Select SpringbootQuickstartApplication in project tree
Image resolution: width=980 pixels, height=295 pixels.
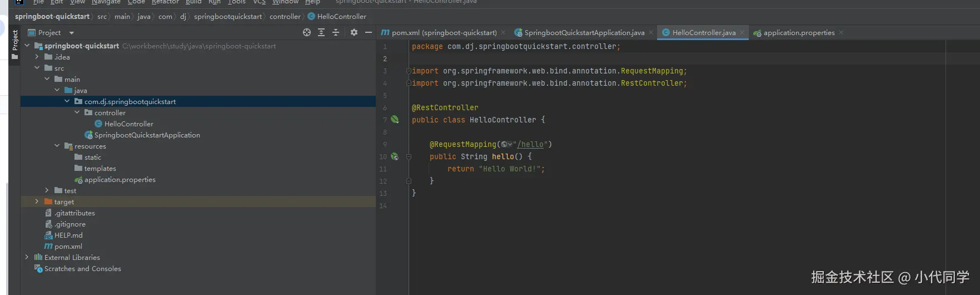click(147, 135)
